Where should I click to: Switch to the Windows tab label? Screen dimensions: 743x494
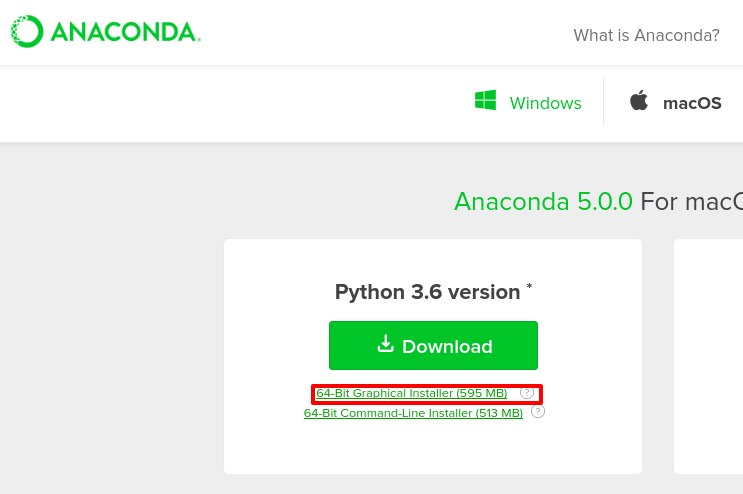545,103
